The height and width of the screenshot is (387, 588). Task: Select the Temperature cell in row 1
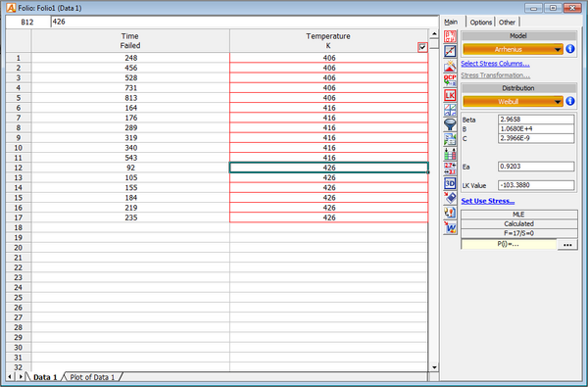[328, 58]
